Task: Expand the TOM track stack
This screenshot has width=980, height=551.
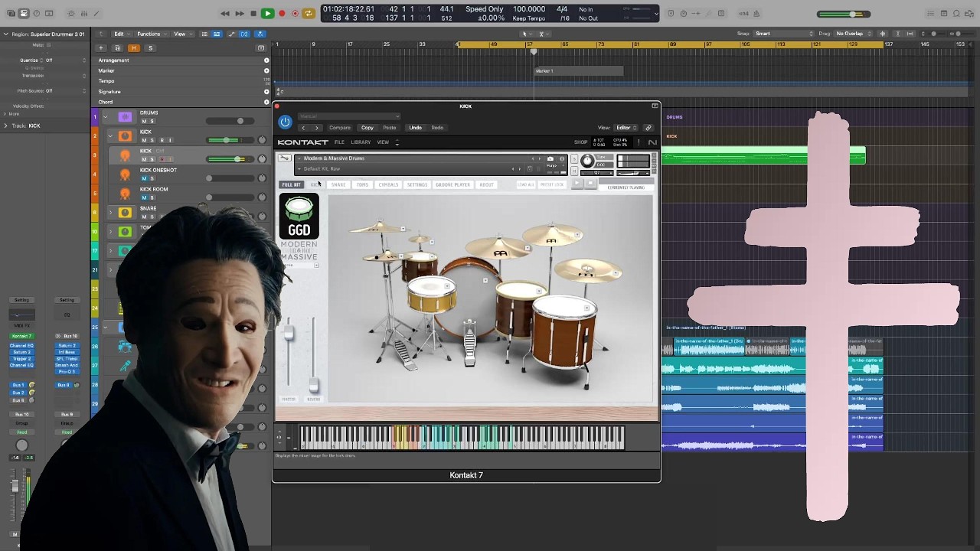Action: [110, 231]
